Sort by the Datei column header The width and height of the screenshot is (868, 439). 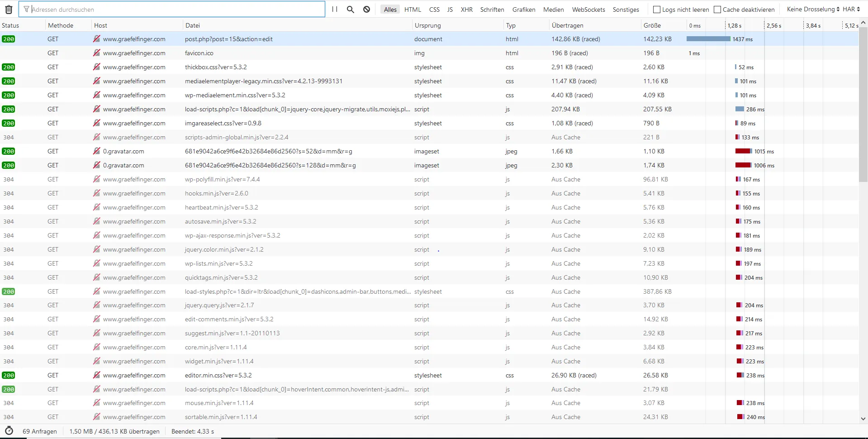[298, 25]
